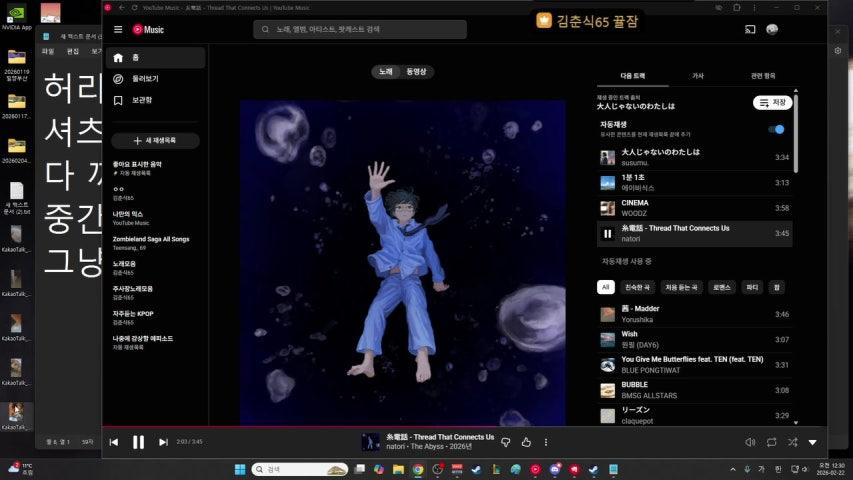The width and height of the screenshot is (853, 480).
Task: Switch to the 가사 lyrics tab
Action: (x=697, y=76)
